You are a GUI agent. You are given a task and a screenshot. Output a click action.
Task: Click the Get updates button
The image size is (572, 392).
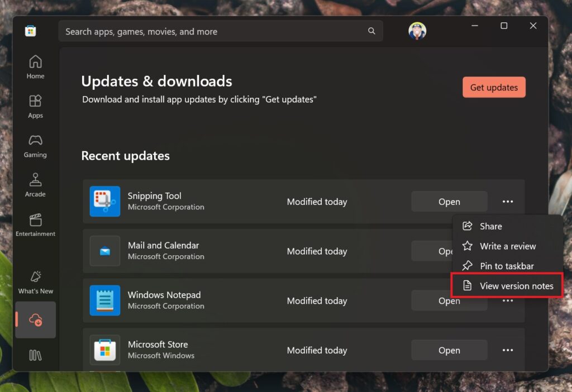(494, 87)
